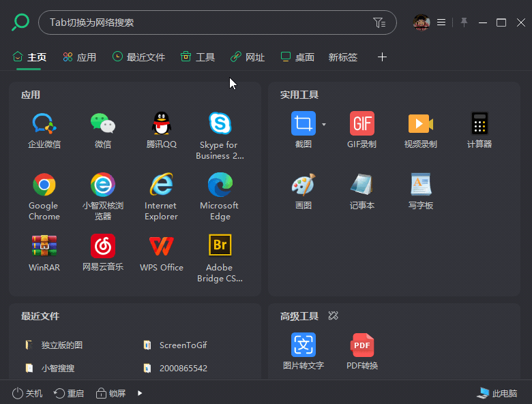Open the search filter icon

(x=379, y=22)
